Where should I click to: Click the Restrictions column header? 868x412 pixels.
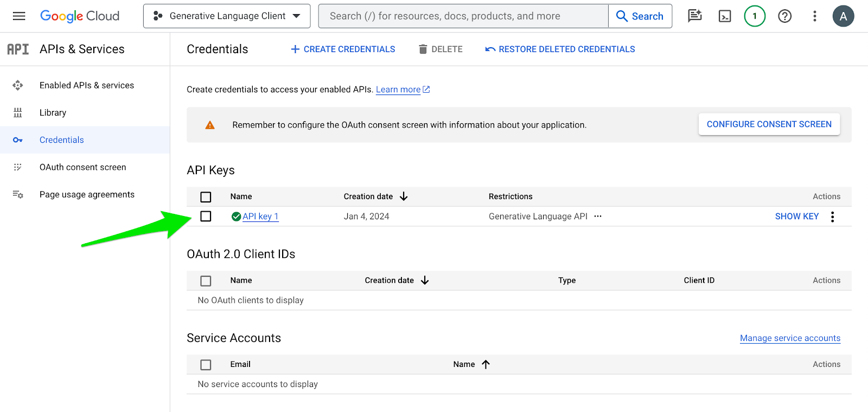(x=510, y=197)
